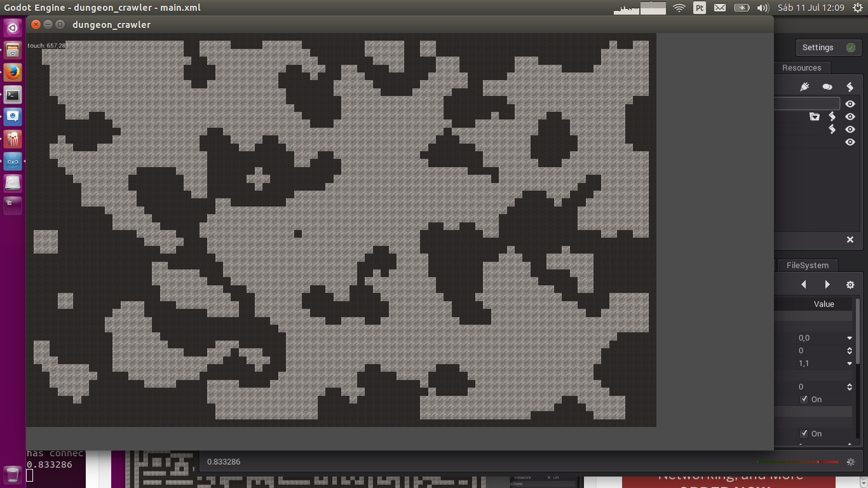
Task: Open script icon in row without folder icon
Action: coord(832,129)
